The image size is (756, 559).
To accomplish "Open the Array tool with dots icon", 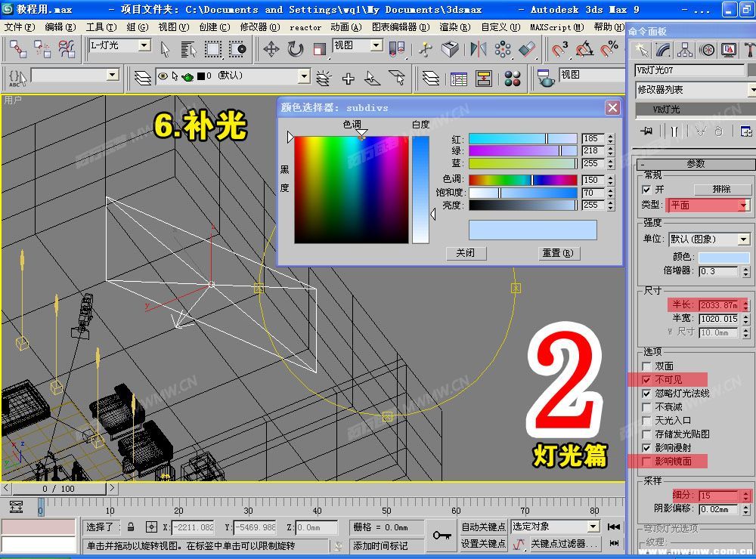I will [503, 49].
